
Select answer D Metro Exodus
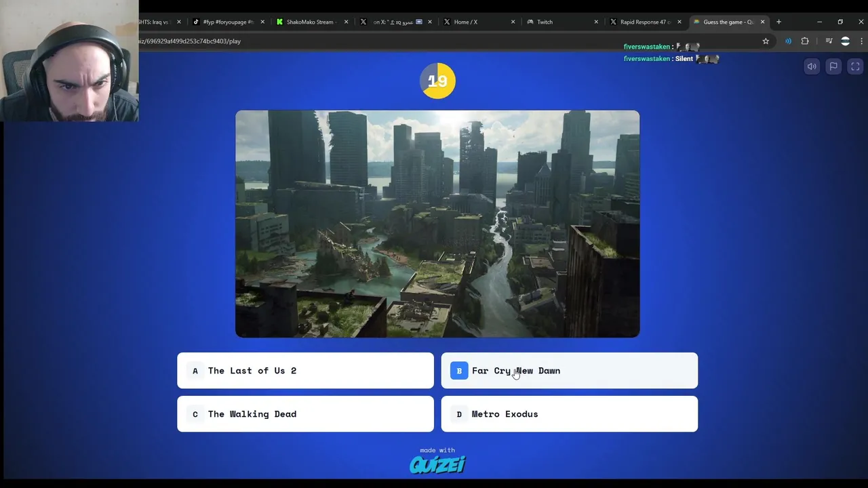click(569, 414)
